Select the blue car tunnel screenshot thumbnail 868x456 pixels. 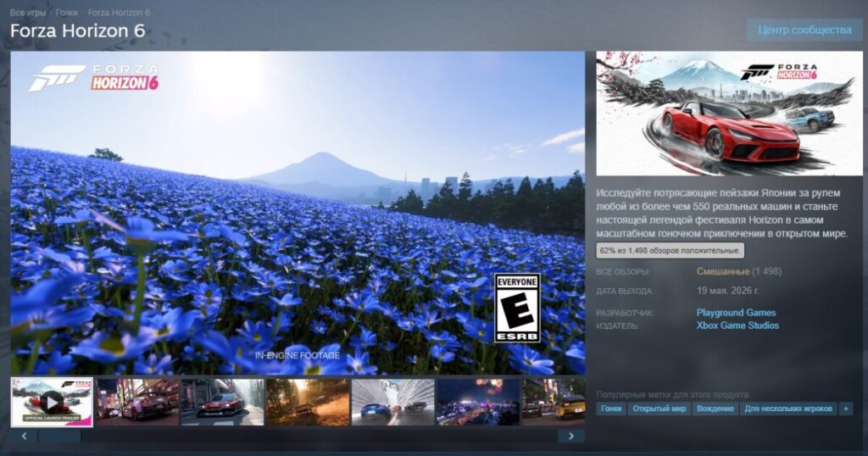pos(393,403)
